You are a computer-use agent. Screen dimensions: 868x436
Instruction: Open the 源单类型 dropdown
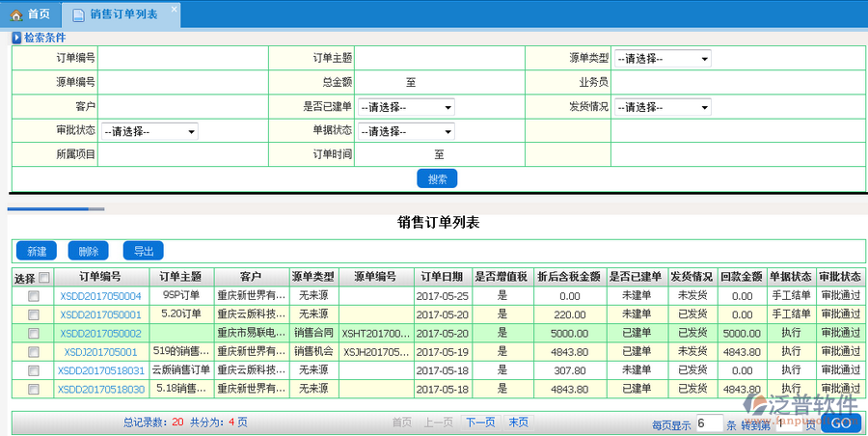[663, 58]
